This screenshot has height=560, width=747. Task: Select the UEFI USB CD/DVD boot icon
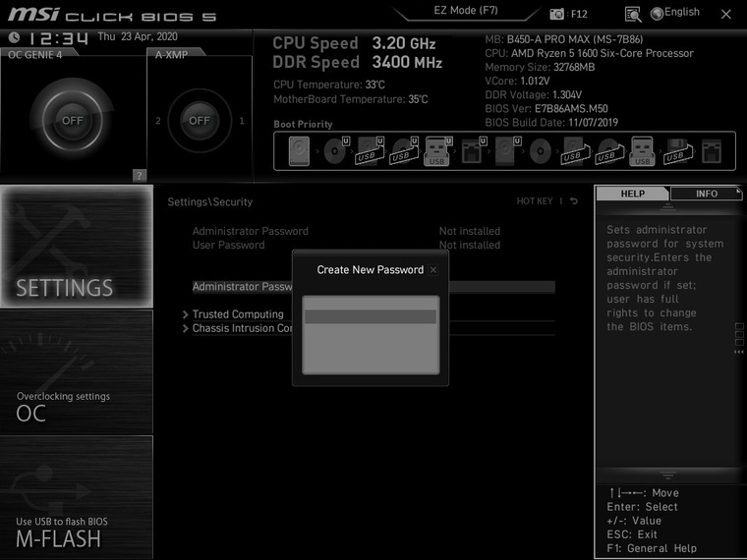click(x=404, y=151)
